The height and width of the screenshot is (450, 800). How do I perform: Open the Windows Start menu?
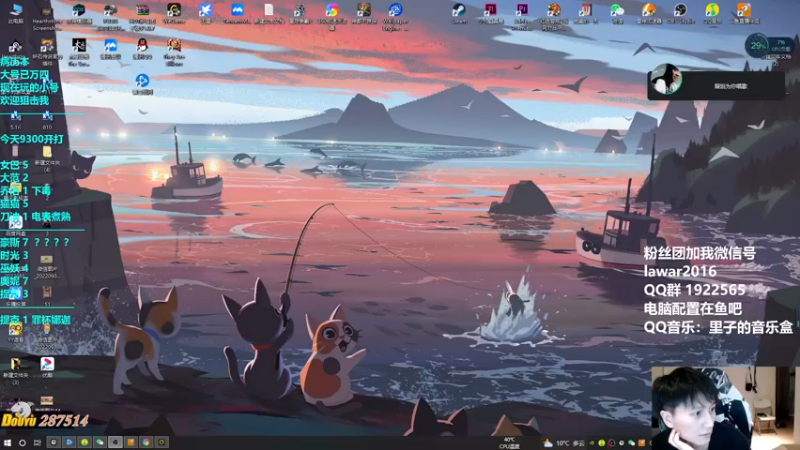pos(7,442)
